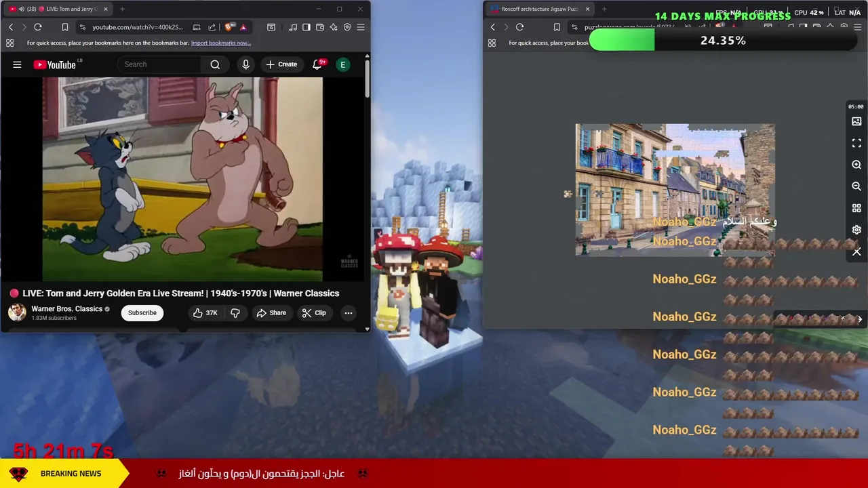Zoom out of the jigsaw puzzle
This screenshot has height=488, width=868.
856,186
